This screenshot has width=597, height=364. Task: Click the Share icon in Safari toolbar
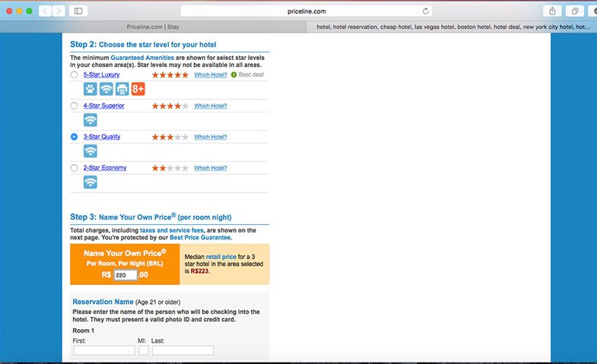click(x=551, y=11)
